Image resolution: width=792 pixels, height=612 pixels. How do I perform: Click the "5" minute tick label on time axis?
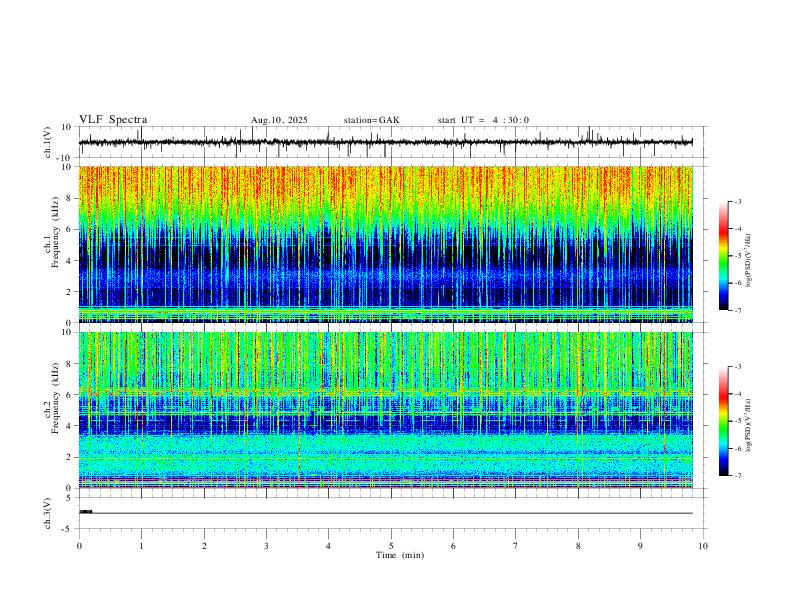coord(391,546)
